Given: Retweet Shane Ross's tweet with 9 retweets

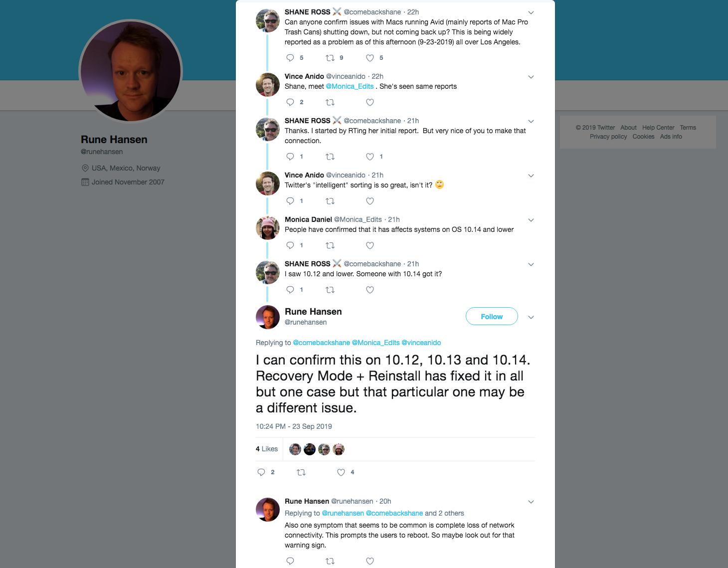Looking at the screenshot, I should 330,58.
